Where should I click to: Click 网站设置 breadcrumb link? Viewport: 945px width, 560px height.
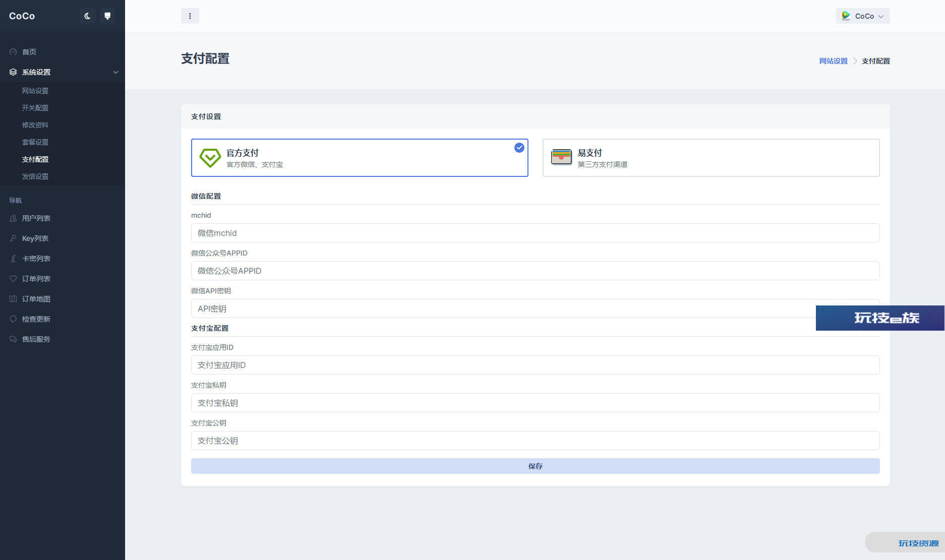pyautogui.click(x=834, y=61)
